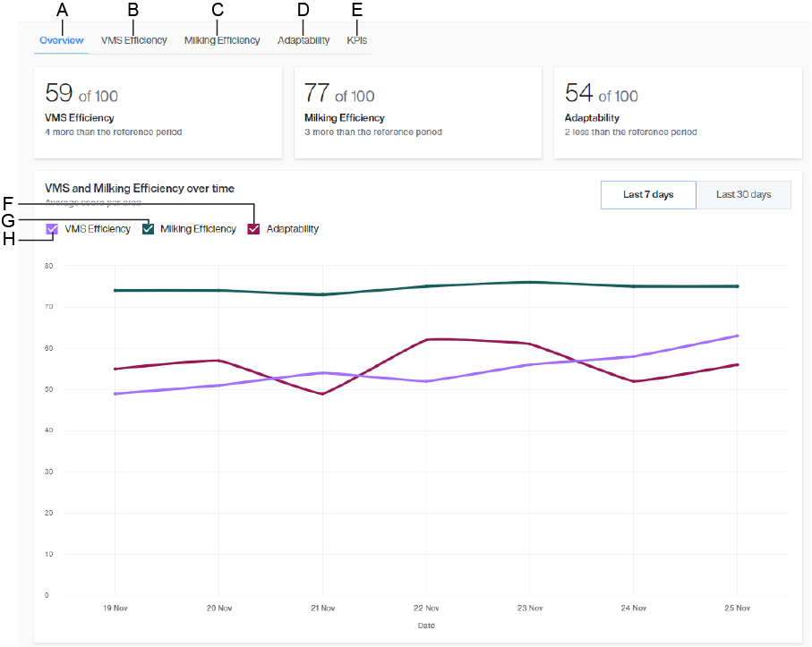812x647 pixels.
Task: Switch to the Overview tab
Action: pos(62,40)
